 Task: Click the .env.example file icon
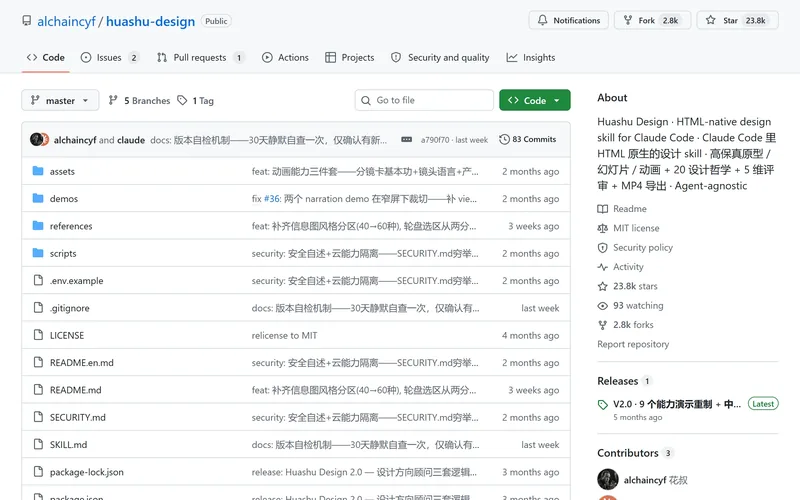point(38,280)
